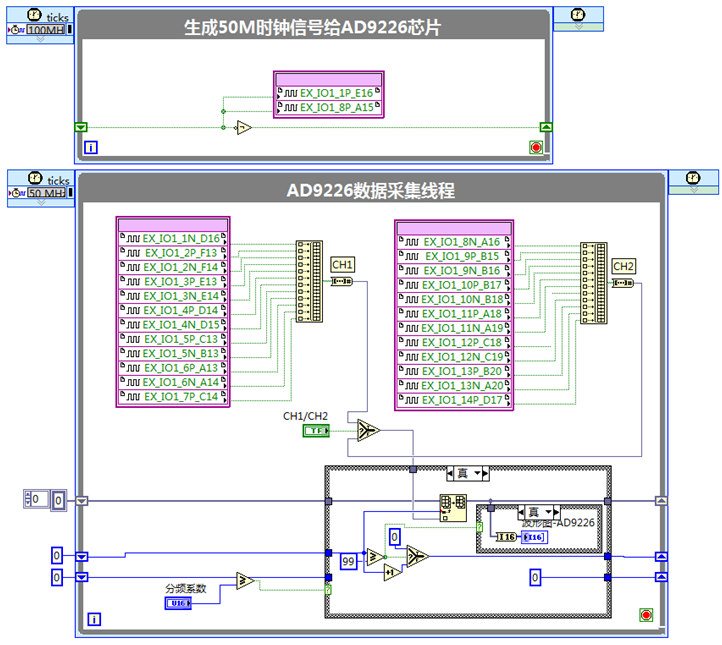Open the inner case structure's 真 selector dropdown
Screen dimensions: 722x645
coord(549,512)
